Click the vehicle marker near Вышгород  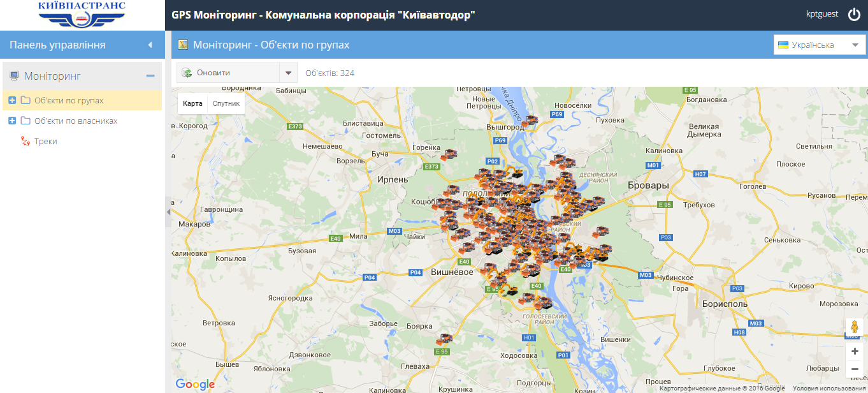pos(528,121)
